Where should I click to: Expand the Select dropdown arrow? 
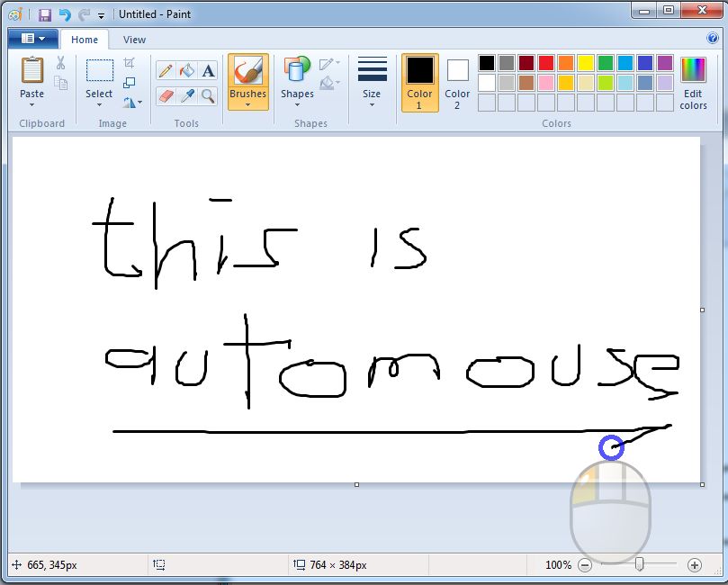(x=99, y=104)
